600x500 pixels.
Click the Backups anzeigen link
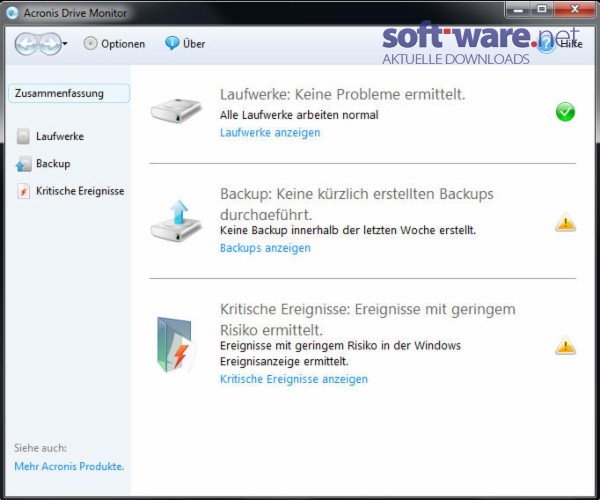point(265,248)
